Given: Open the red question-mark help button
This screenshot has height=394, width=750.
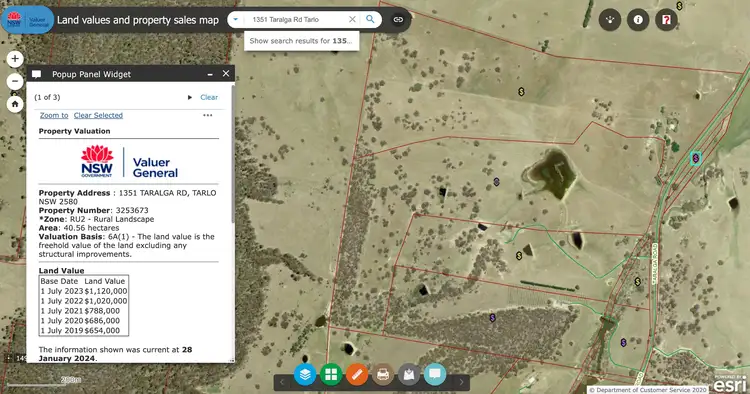Looking at the screenshot, I should 666,20.
